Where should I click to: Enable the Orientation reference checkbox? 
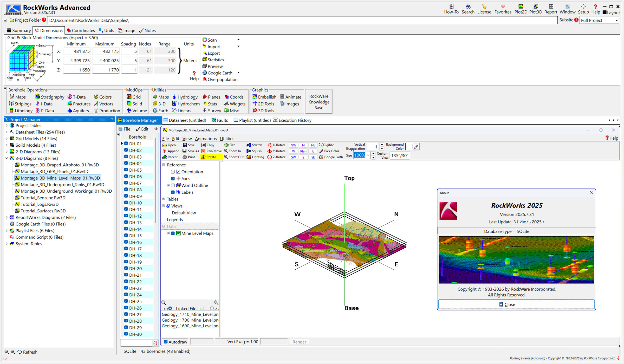pyautogui.click(x=173, y=172)
